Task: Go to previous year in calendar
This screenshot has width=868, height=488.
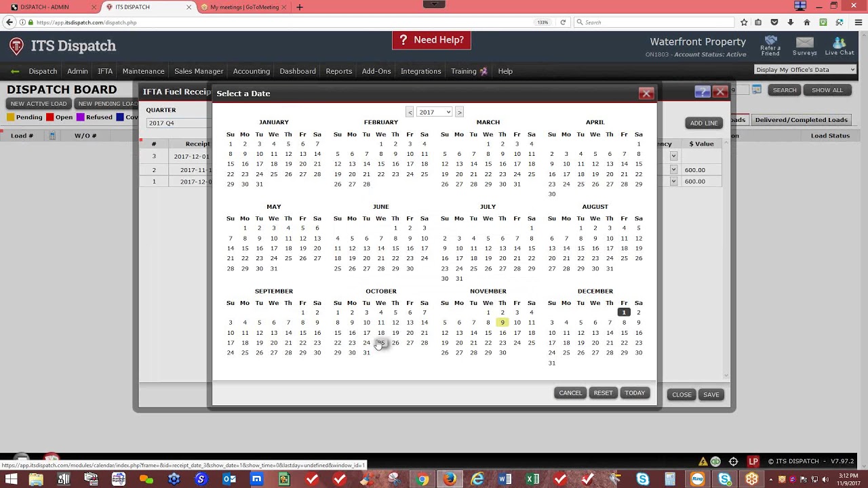Action: click(x=410, y=112)
